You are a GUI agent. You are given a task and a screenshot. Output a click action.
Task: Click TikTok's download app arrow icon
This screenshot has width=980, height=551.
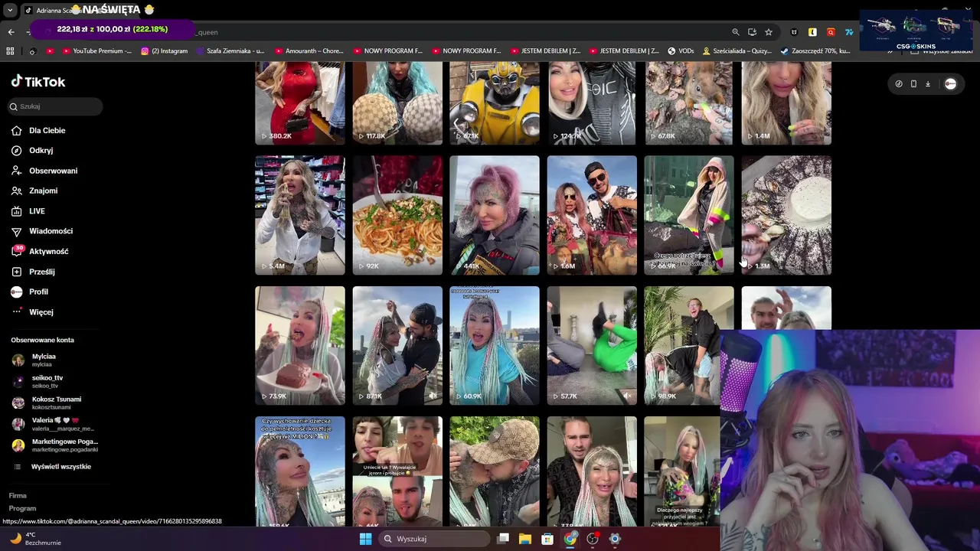coord(927,84)
